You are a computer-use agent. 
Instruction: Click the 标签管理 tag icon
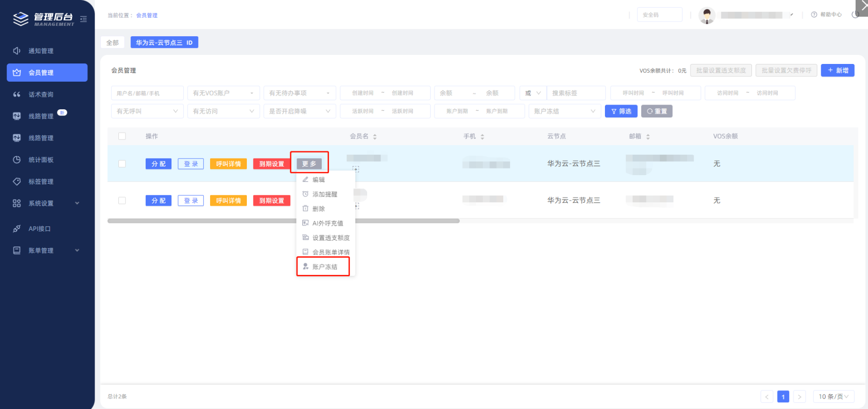coord(17,181)
